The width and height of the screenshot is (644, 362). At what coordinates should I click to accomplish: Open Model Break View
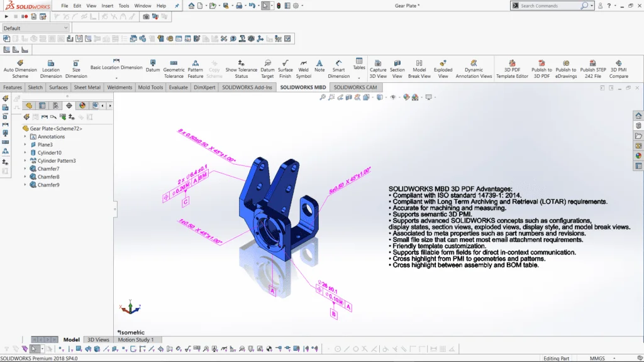coord(419,69)
